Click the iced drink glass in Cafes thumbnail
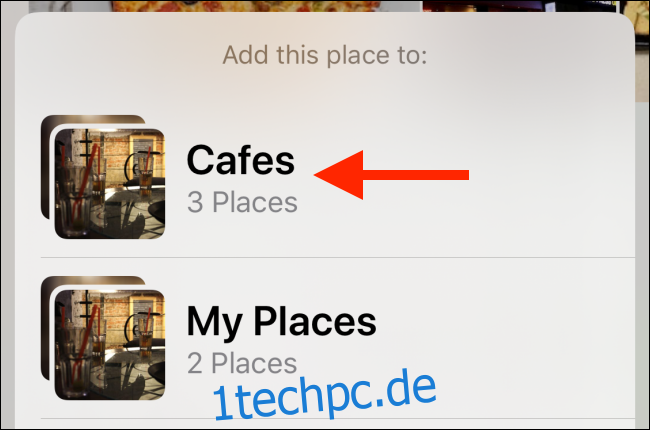 75,198
